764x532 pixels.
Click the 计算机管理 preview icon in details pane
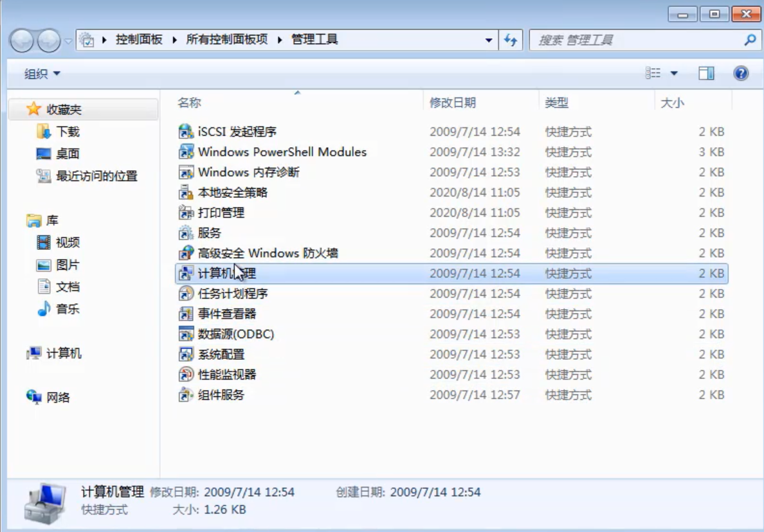45,503
